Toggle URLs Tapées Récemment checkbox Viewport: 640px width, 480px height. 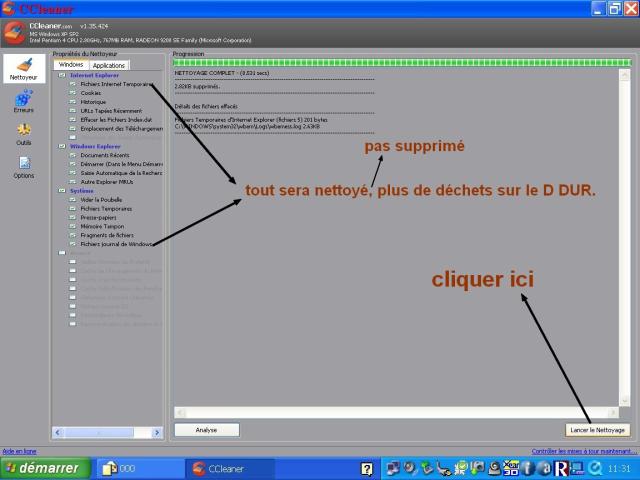[x=73, y=111]
